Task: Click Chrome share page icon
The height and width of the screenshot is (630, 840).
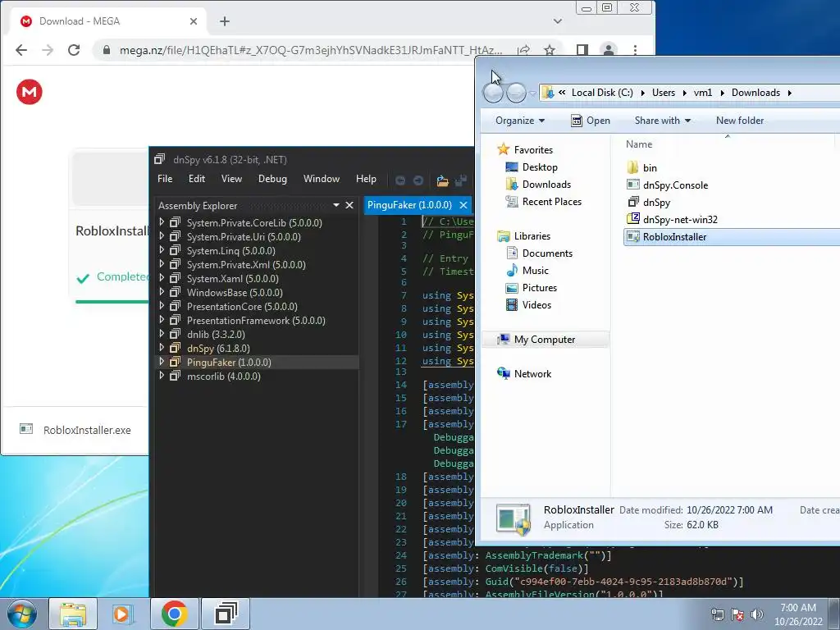Action: [x=523, y=50]
